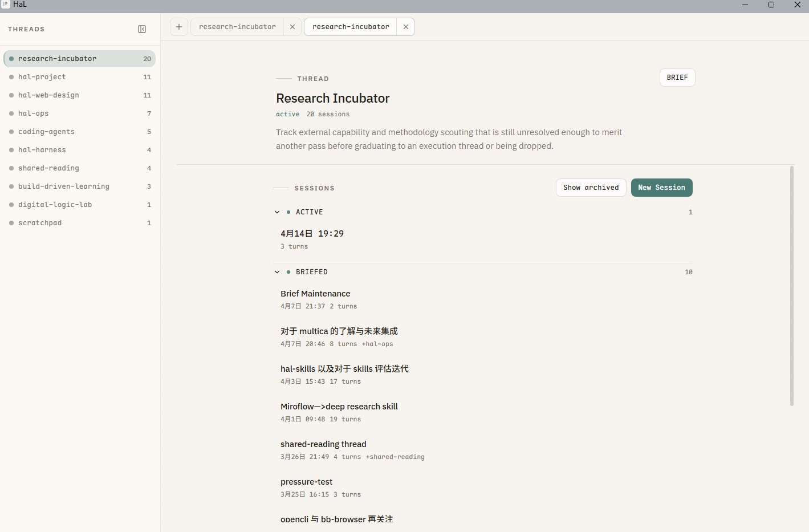Click the HaL app icon in title bar
809x532 pixels.
pos(6,5)
